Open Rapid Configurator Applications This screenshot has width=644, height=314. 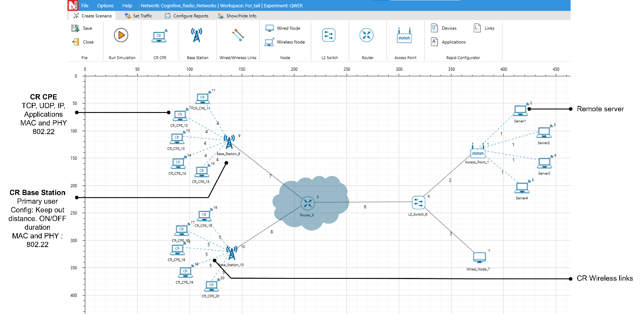pyautogui.click(x=449, y=42)
